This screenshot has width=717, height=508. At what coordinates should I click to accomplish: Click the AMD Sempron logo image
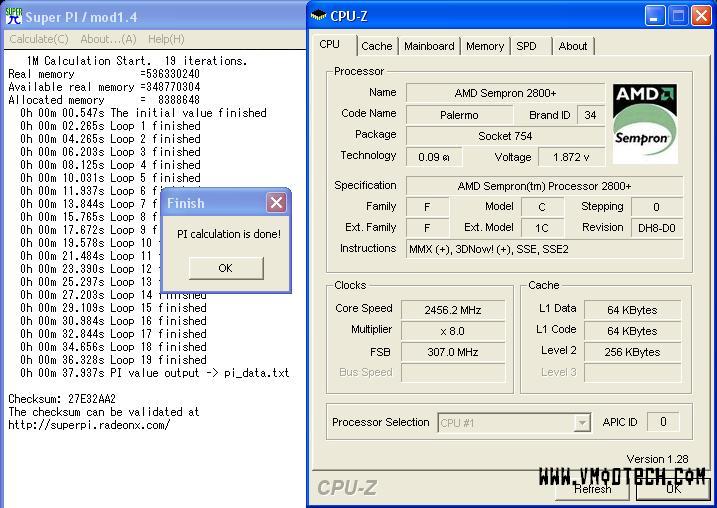tap(645, 123)
